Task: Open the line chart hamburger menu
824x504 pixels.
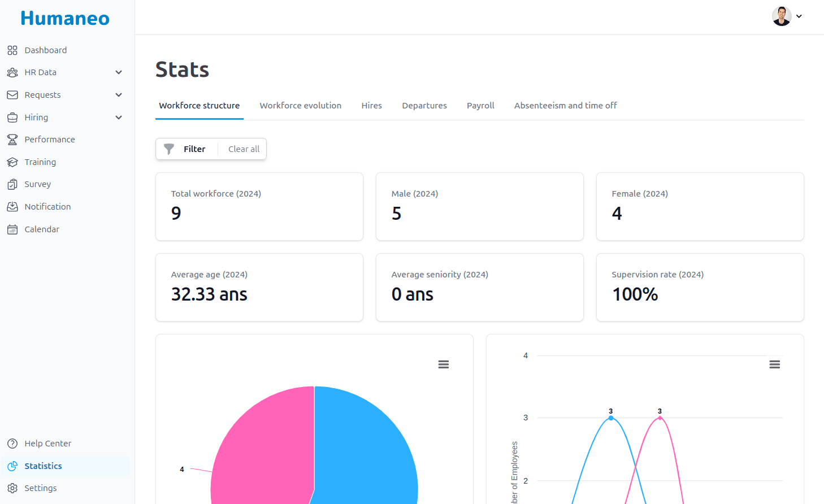Action: (775, 364)
